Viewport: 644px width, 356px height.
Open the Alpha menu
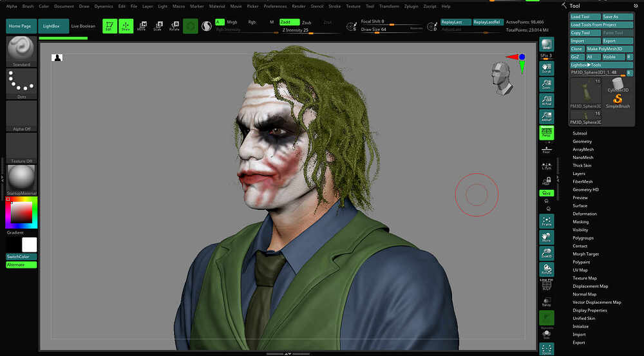point(12,6)
